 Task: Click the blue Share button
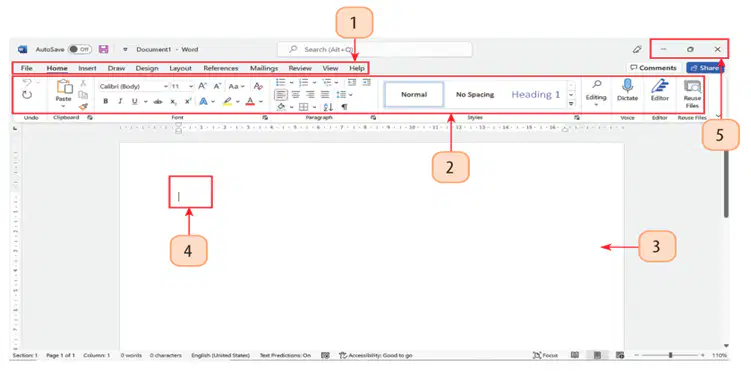click(x=704, y=68)
